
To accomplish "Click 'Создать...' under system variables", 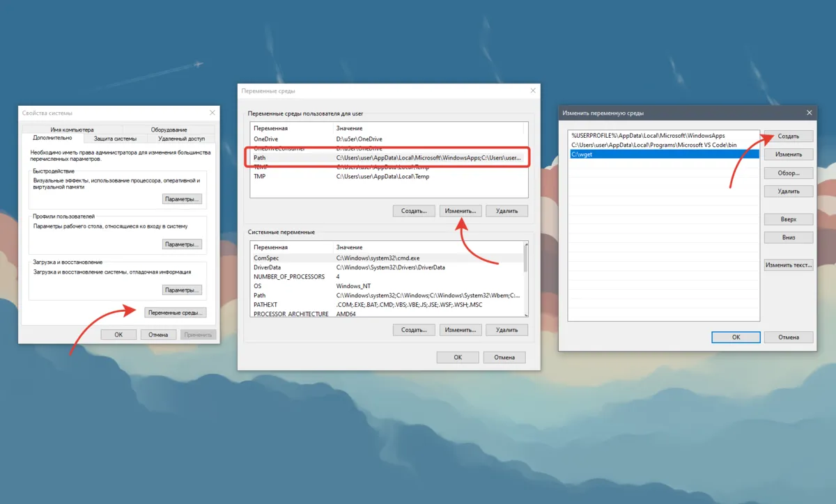I will click(414, 329).
